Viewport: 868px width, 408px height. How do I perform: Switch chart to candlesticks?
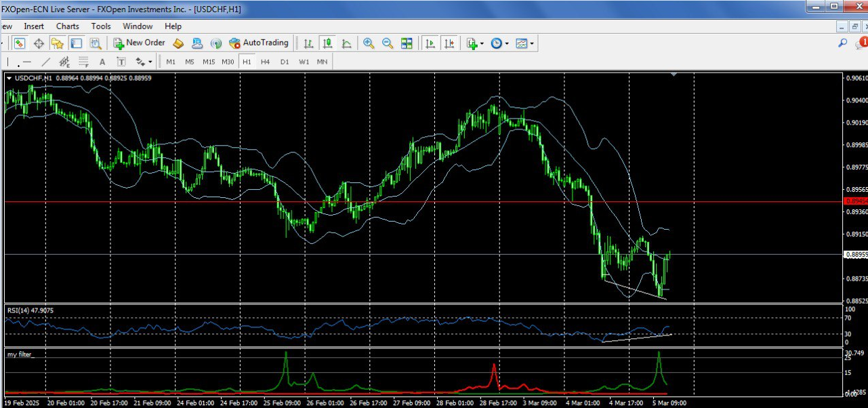[327, 43]
